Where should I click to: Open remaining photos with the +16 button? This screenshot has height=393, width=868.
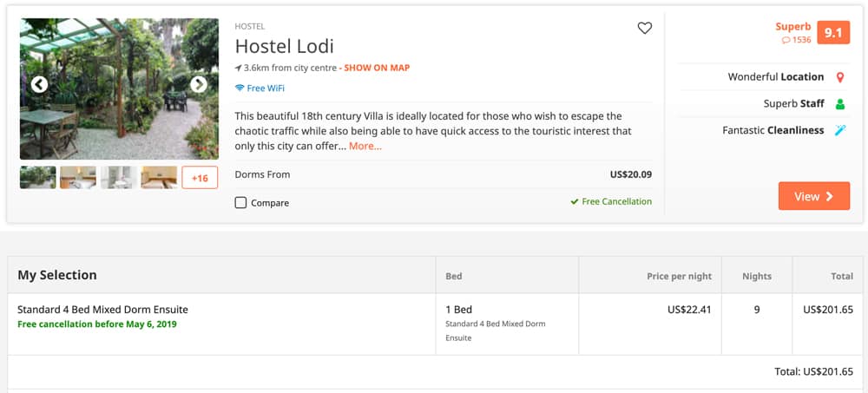(x=200, y=178)
